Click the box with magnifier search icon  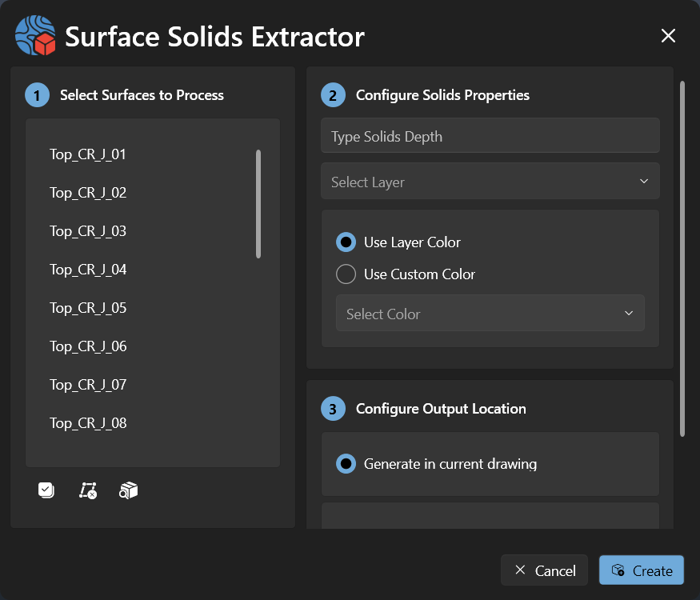[129, 490]
